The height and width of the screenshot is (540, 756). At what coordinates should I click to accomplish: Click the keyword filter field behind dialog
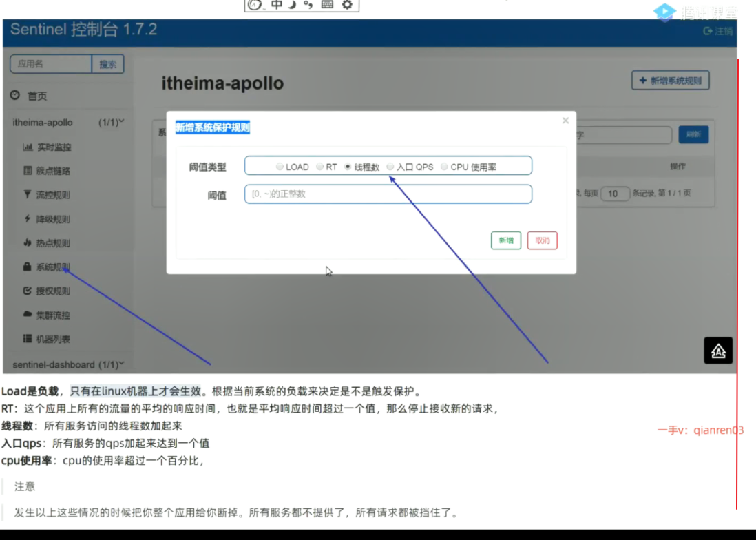tap(624, 135)
